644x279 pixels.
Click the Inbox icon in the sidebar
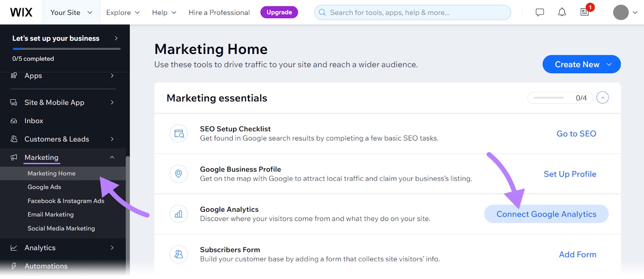[13, 120]
